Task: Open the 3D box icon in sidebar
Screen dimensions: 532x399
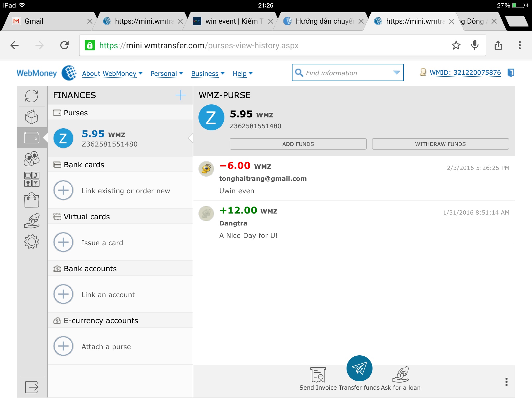Action: click(32, 117)
